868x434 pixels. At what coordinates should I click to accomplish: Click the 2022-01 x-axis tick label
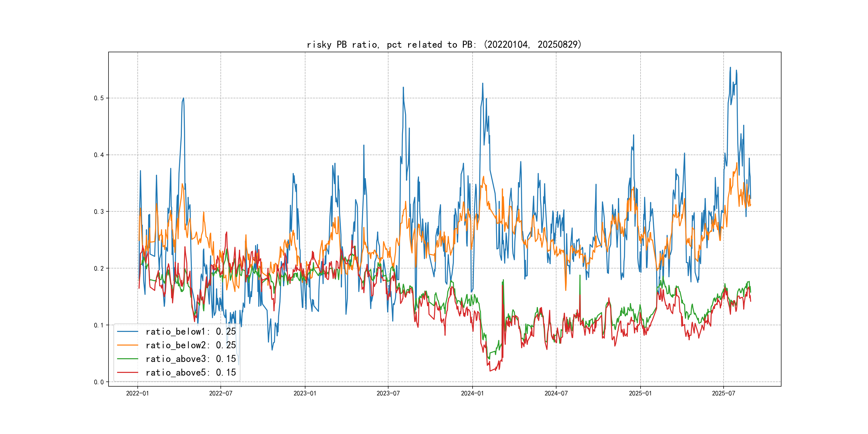click(x=137, y=393)
